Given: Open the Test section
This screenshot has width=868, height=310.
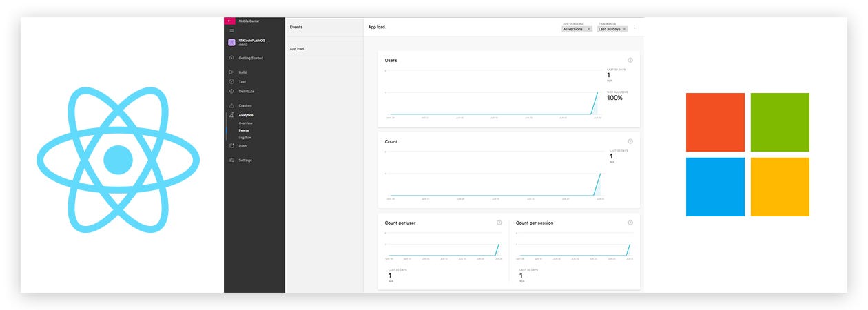Looking at the screenshot, I should pyautogui.click(x=242, y=82).
